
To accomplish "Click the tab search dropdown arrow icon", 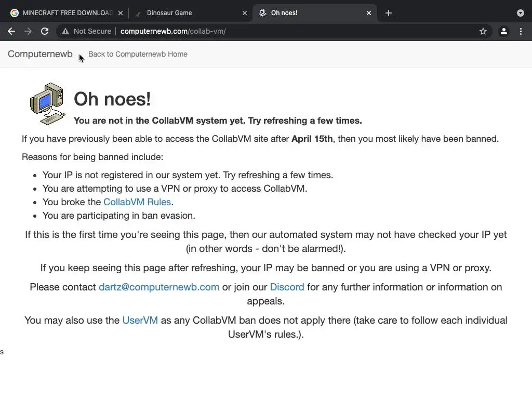I will point(521,13).
